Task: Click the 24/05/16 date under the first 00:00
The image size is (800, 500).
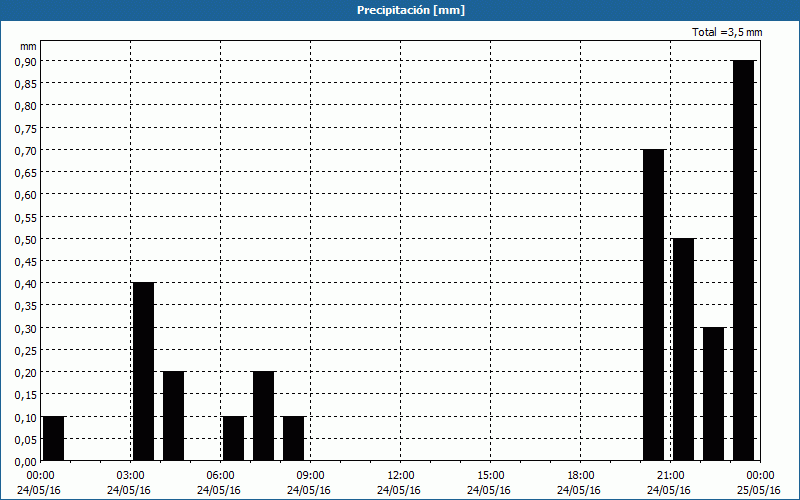Action: pyautogui.click(x=39, y=490)
